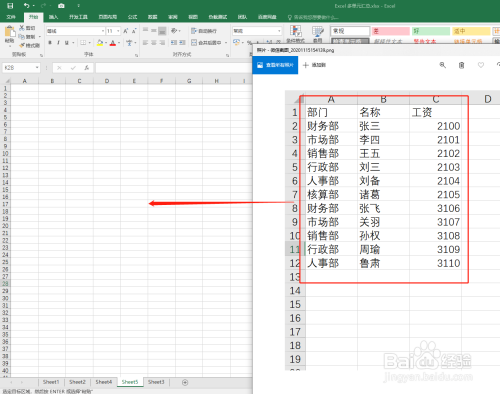Click the Increase Indent icon
500x394 pixels.
(182, 43)
